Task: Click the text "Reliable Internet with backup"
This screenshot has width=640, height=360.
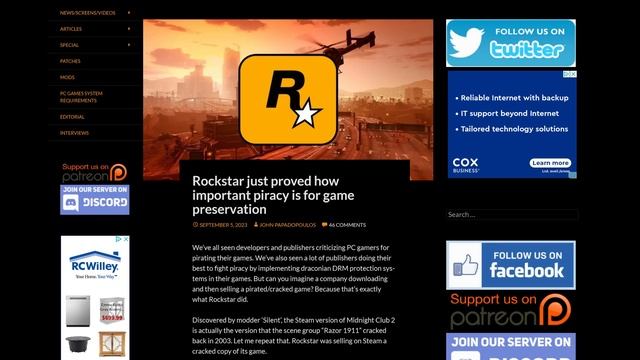Action: coord(515,98)
